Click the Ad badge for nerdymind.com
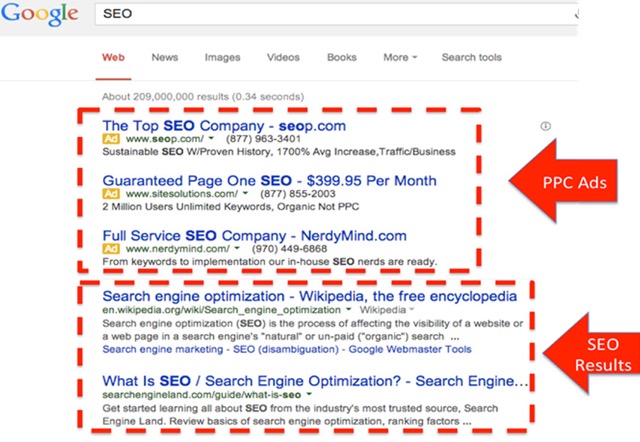Screen dimensions: 640x442 (x=111, y=249)
